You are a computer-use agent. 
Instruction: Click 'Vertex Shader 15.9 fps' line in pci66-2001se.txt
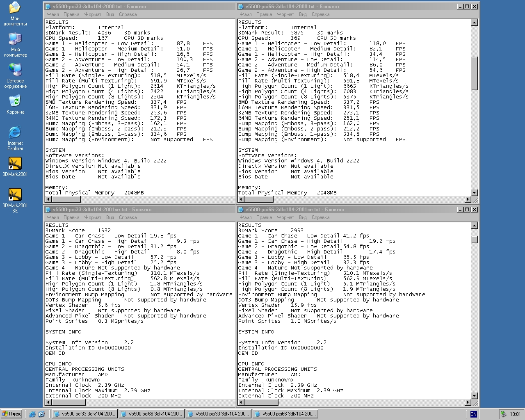click(277, 305)
